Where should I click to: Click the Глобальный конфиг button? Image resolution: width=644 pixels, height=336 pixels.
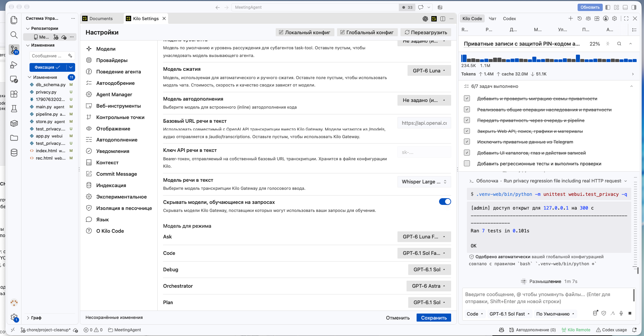coord(367,33)
